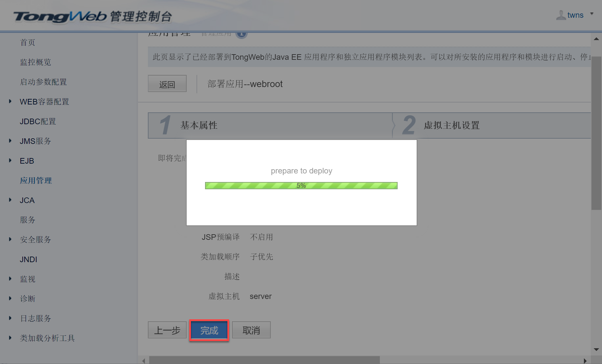
Task: Click the vertical scrollbar down arrow
Action: [596, 350]
